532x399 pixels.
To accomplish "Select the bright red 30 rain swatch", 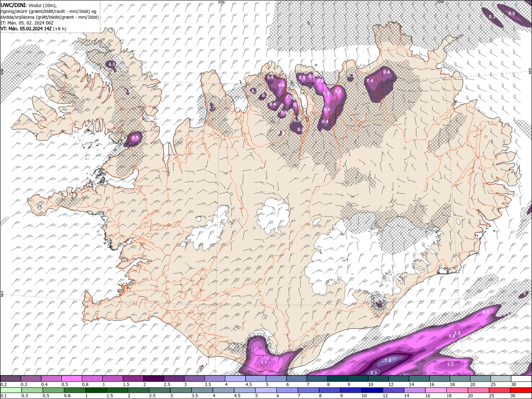I will 521,390.
